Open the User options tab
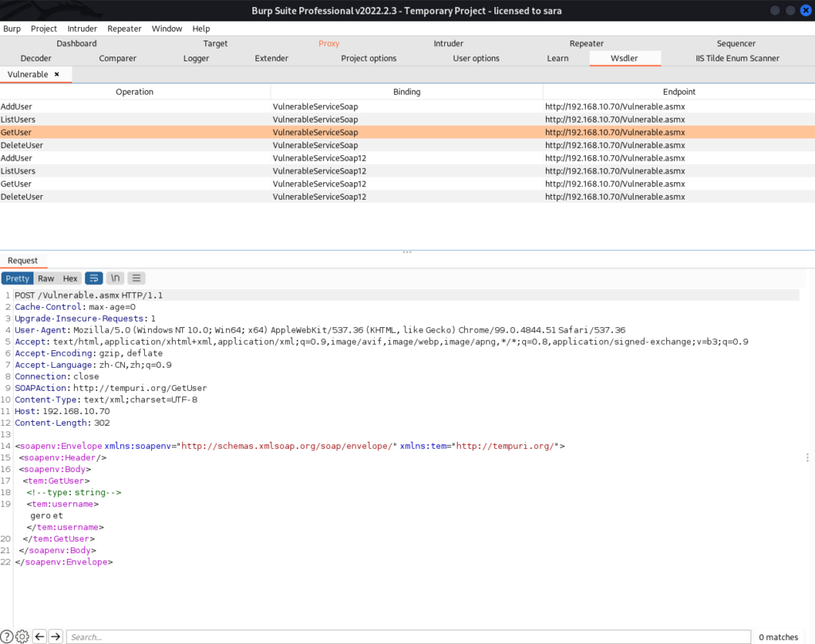 pyautogui.click(x=476, y=58)
